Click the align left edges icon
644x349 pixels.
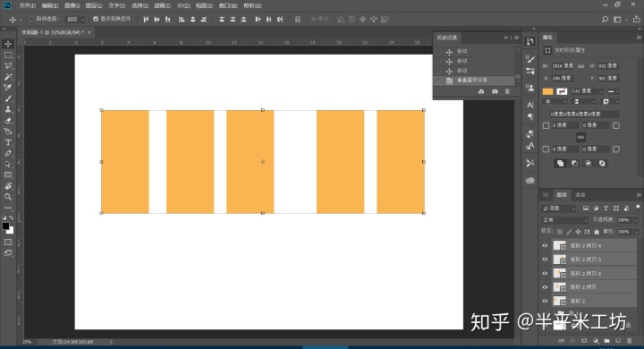182,20
